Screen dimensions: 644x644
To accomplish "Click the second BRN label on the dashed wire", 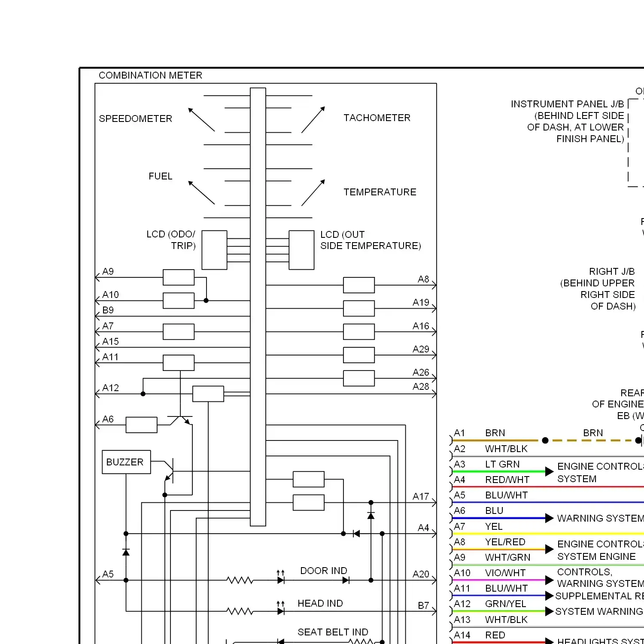I will pos(593,433).
